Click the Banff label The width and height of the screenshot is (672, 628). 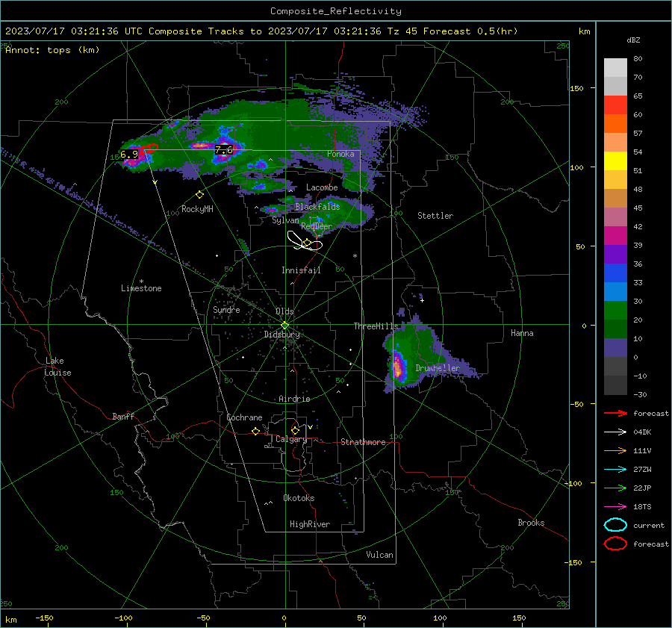coord(123,417)
